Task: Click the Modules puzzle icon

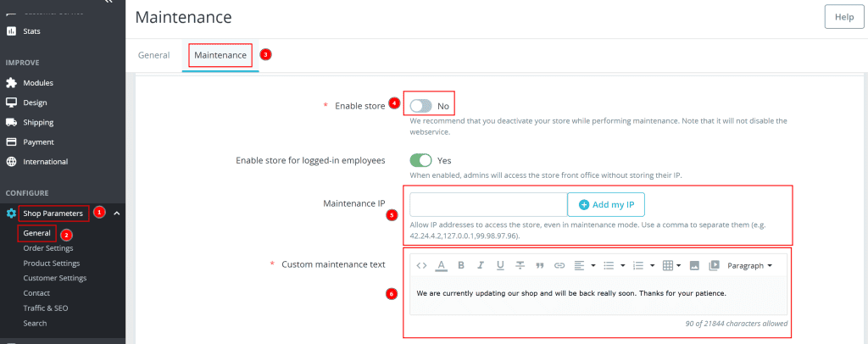Action: (11, 82)
